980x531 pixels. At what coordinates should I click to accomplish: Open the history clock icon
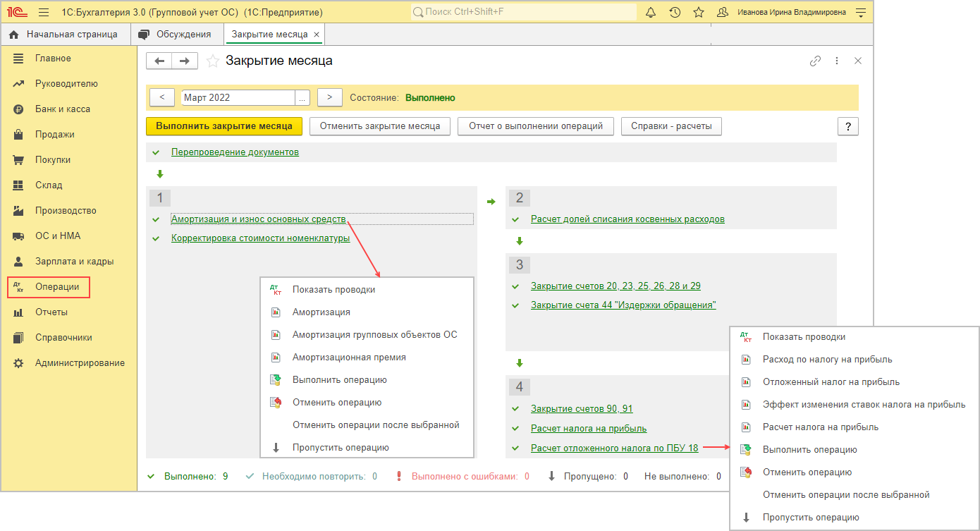(675, 12)
